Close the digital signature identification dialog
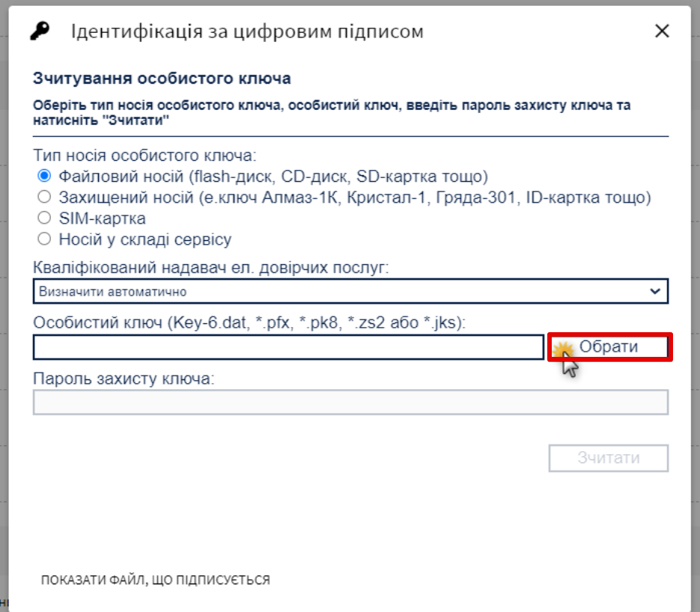The image size is (700, 612). pyautogui.click(x=662, y=31)
